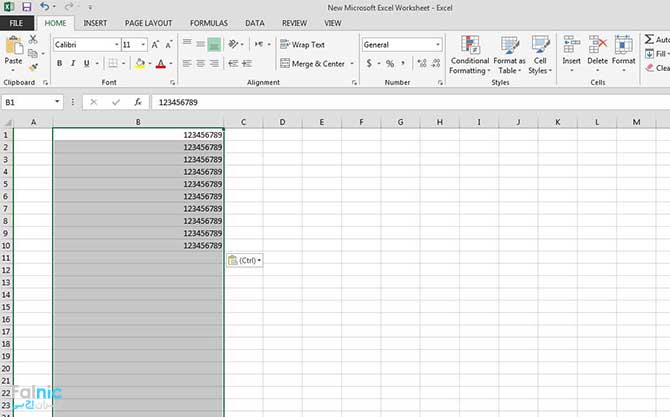The image size is (670, 417).
Task: Click the Paste clipboard icon
Action: coord(14,49)
